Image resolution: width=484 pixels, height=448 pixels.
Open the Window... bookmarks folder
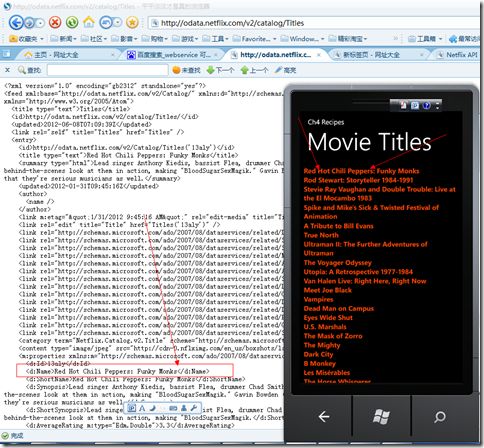coord(302,39)
